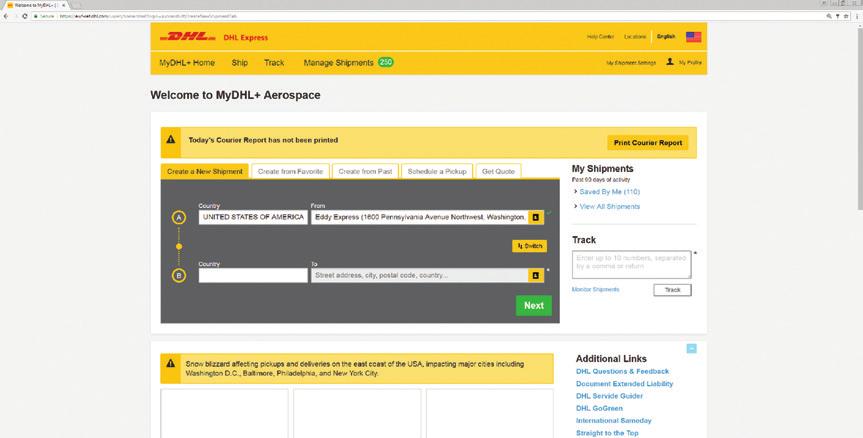Click the tracking numbers text area
This screenshot has height=438, width=863.
point(631,265)
